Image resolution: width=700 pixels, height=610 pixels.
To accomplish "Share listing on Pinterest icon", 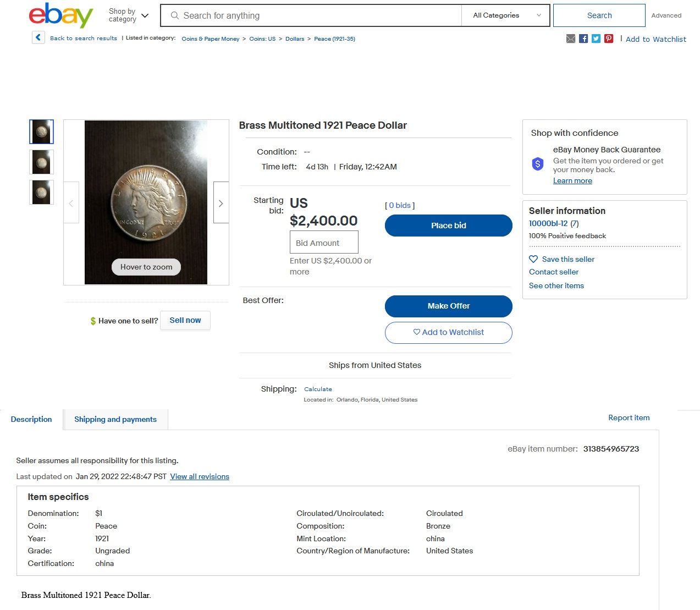I will pos(609,39).
